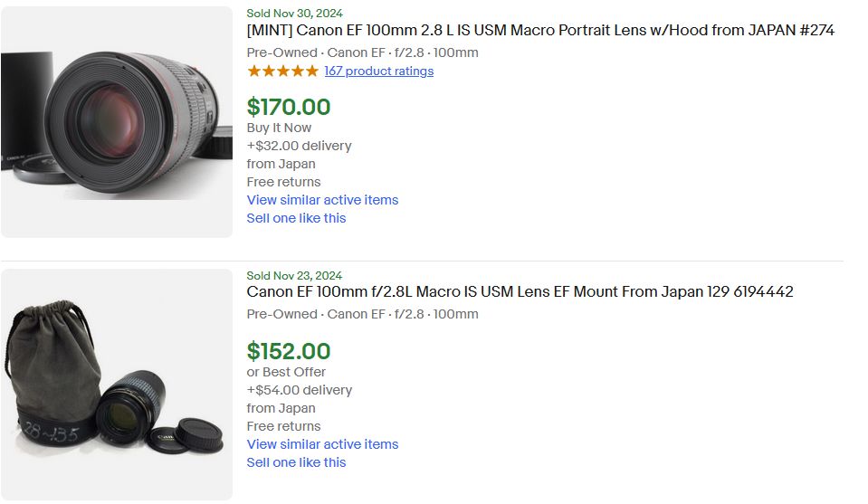Image resolution: width=868 pixels, height=504 pixels.
Task: Click Free returns under the $170 listing
Action: point(283,182)
